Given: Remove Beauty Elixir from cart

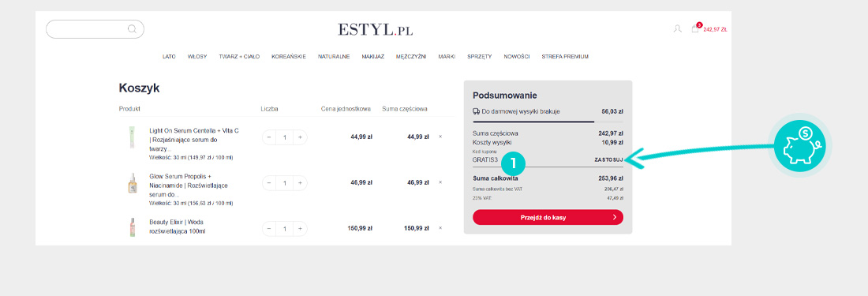Looking at the screenshot, I should (x=440, y=228).
